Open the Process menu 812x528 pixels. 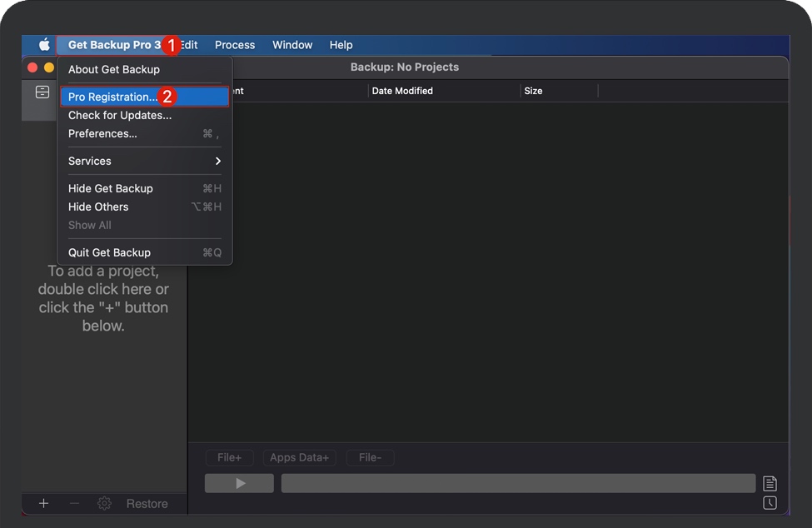(235, 45)
